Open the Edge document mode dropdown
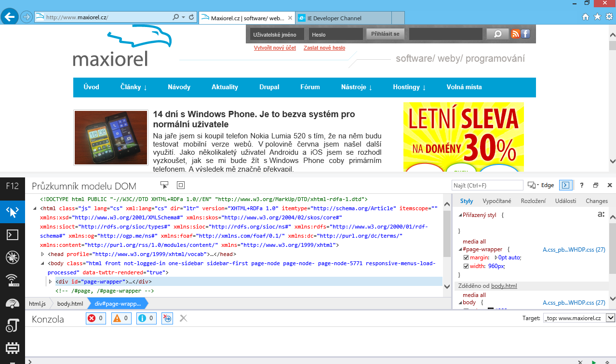Viewport: 616px width, 364px height. coord(541,185)
